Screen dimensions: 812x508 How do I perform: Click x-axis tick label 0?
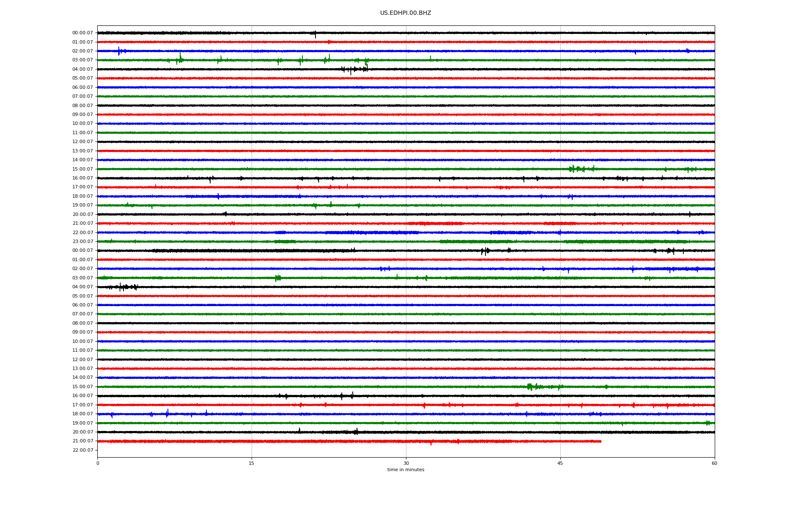pos(98,463)
